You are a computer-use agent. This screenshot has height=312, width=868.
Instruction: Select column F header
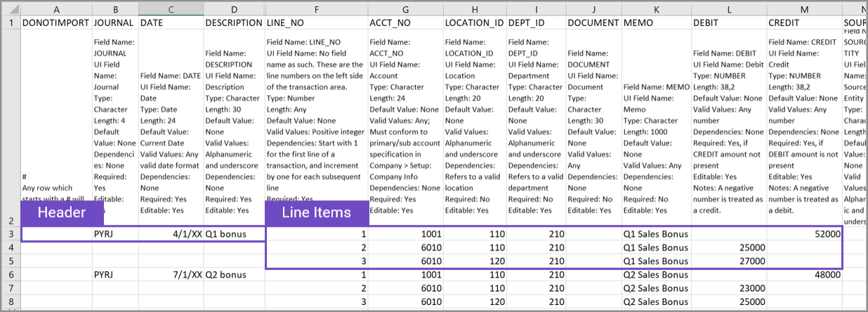(316, 9)
